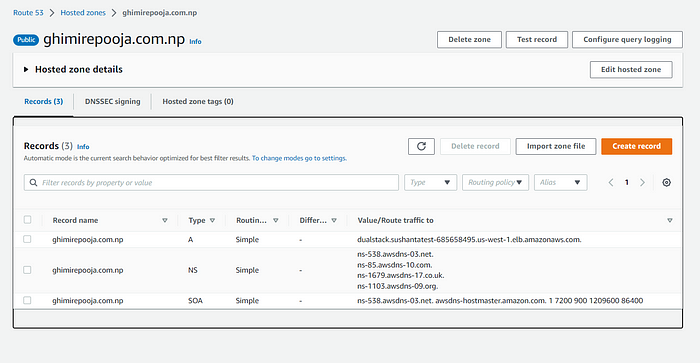Select all records checkbox in header

tap(28, 220)
